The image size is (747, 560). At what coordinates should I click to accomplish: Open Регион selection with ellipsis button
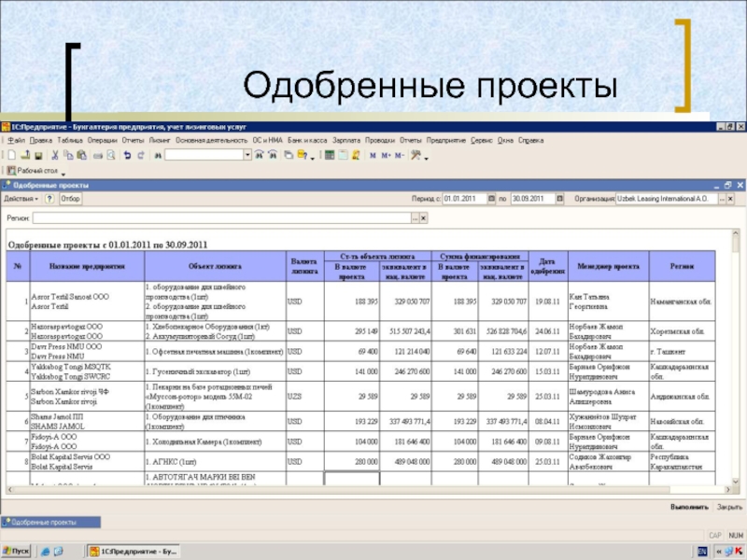[415, 218]
